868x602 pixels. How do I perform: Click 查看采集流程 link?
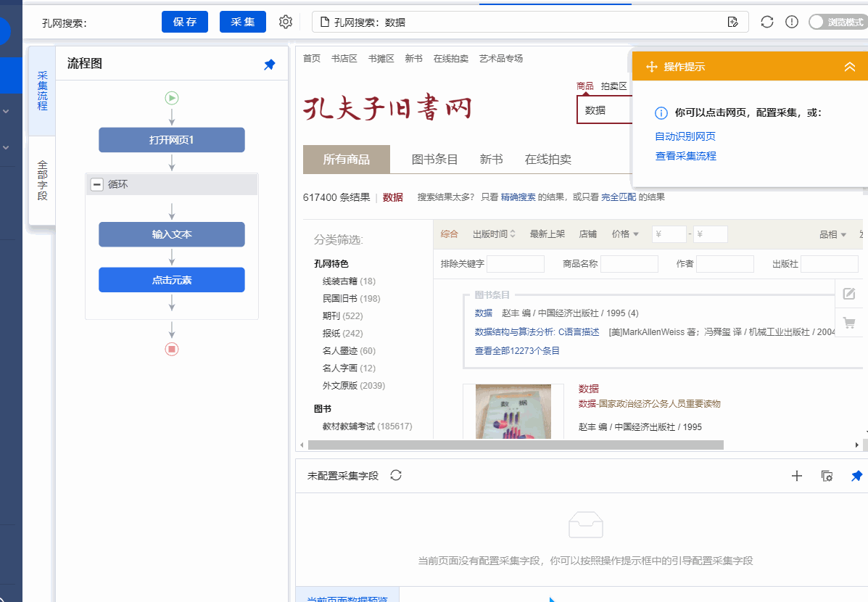click(x=686, y=156)
